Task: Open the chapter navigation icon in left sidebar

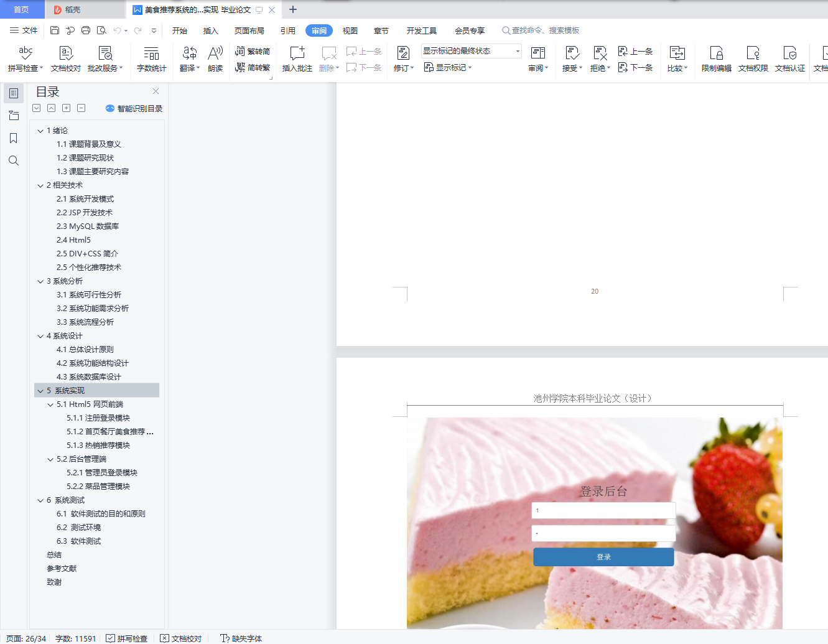Action: pyautogui.click(x=14, y=116)
